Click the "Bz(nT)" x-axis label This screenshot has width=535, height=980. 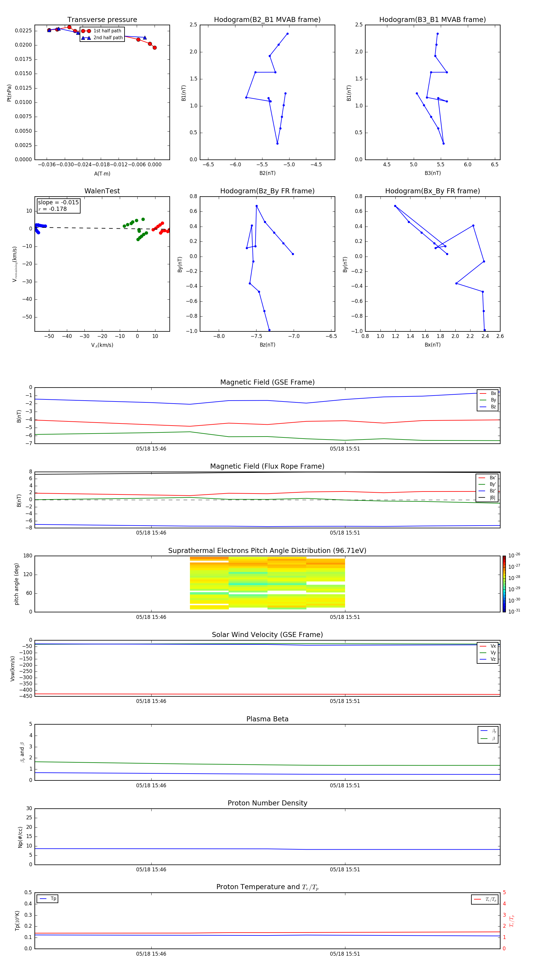[x=267, y=345]
